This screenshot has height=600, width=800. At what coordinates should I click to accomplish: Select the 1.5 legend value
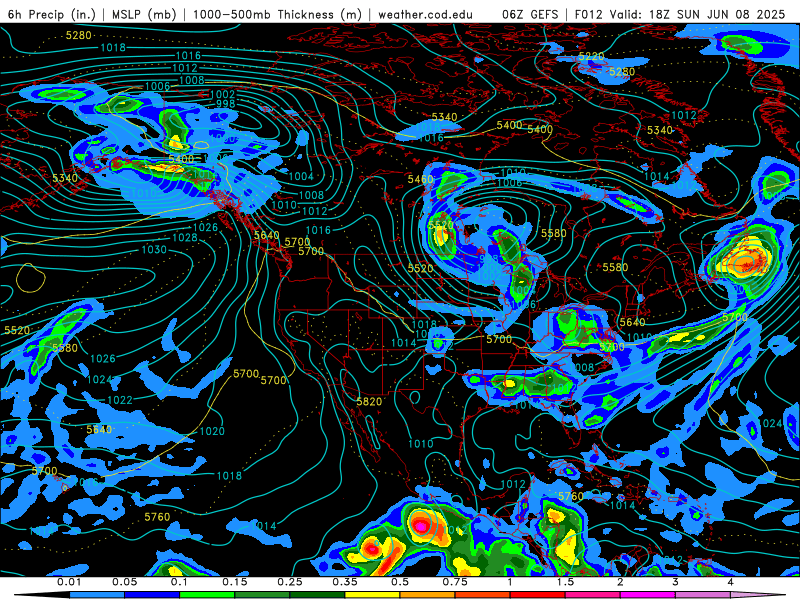(565, 582)
